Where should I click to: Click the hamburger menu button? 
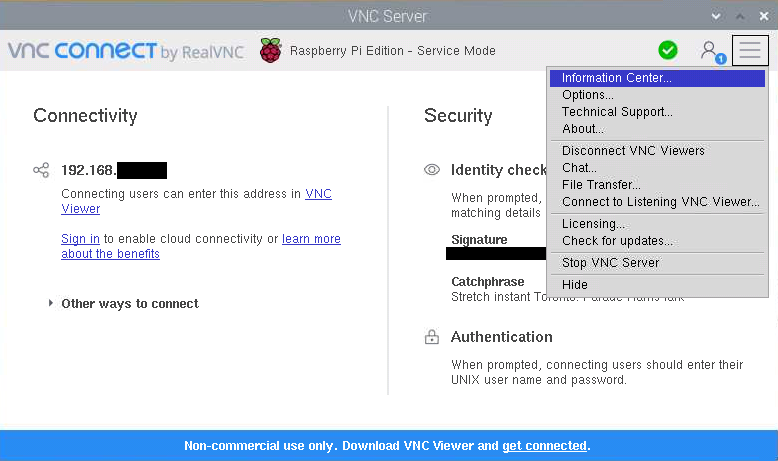pyautogui.click(x=750, y=50)
